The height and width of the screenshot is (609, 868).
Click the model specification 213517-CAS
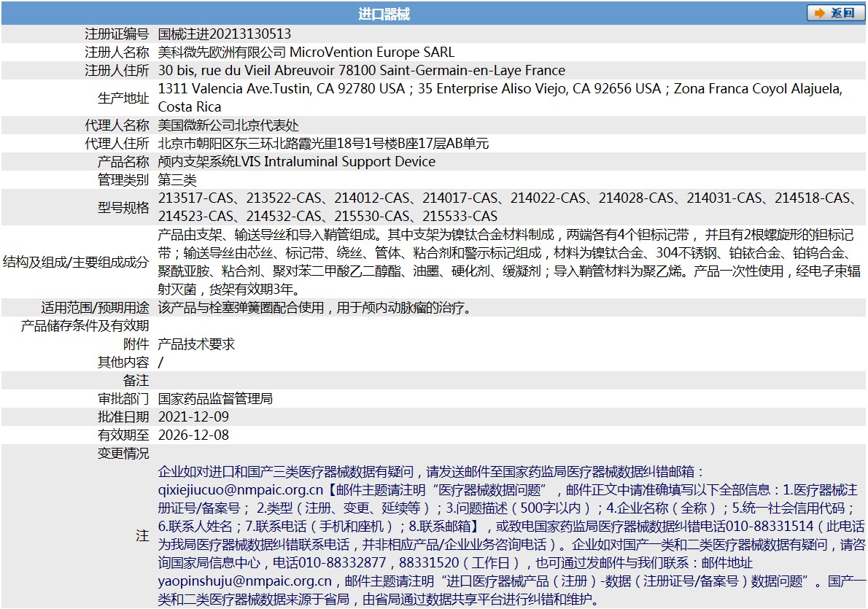(x=196, y=198)
